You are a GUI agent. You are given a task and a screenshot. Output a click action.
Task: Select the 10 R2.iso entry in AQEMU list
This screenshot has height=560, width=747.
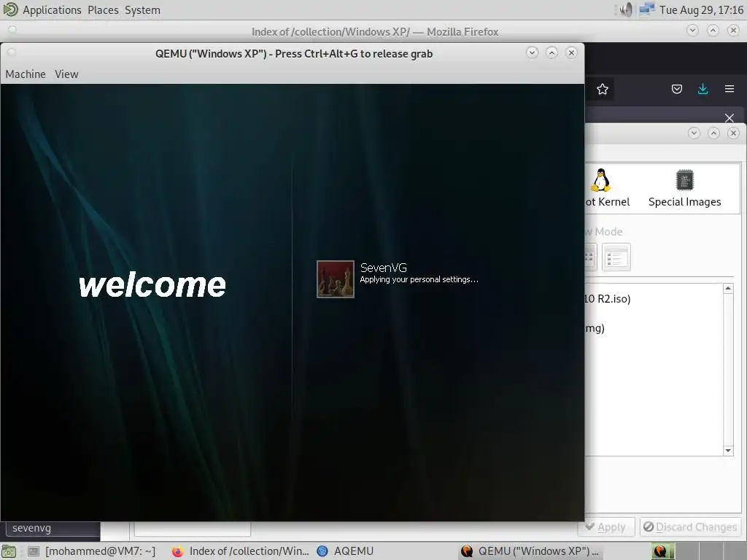pyautogui.click(x=607, y=298)
